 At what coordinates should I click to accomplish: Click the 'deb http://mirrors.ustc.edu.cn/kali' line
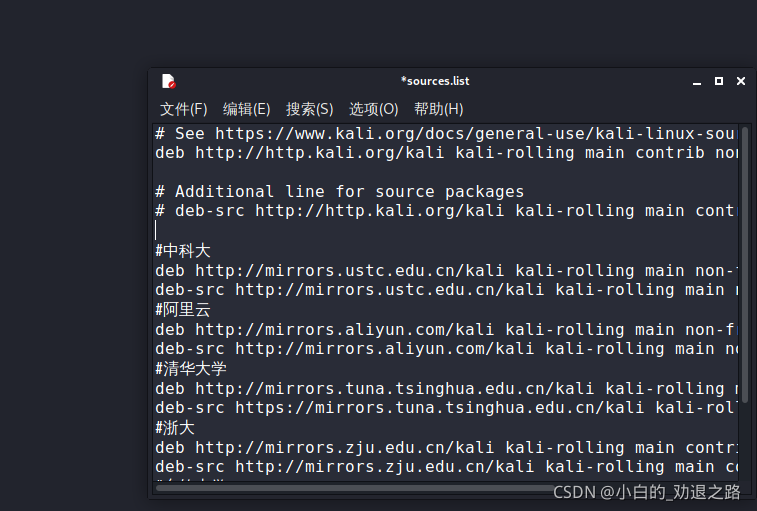point(447,271)
